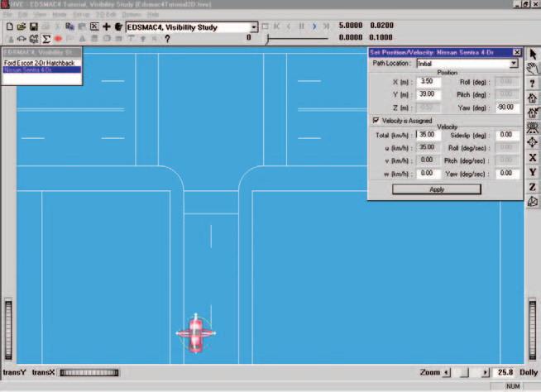Click the home view icon
The height and width of the screenshot is (392, 541).
[533, 98]
